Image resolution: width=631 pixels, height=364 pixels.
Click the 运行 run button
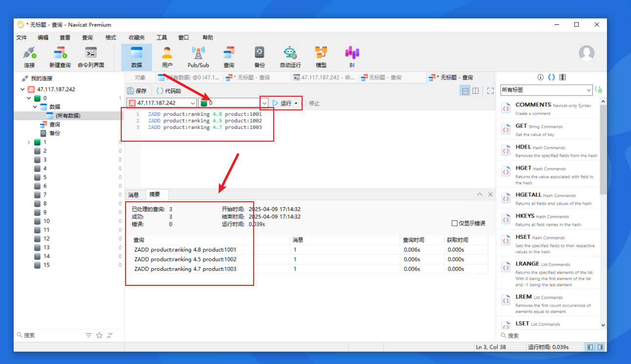[282, 103]
